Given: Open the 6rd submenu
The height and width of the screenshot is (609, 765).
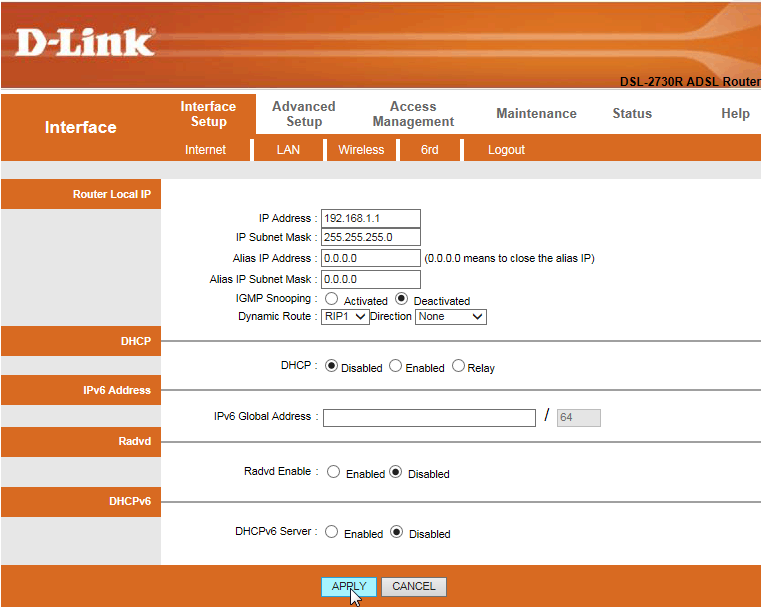Looking at the screenshot, I should tap(429, 150).
